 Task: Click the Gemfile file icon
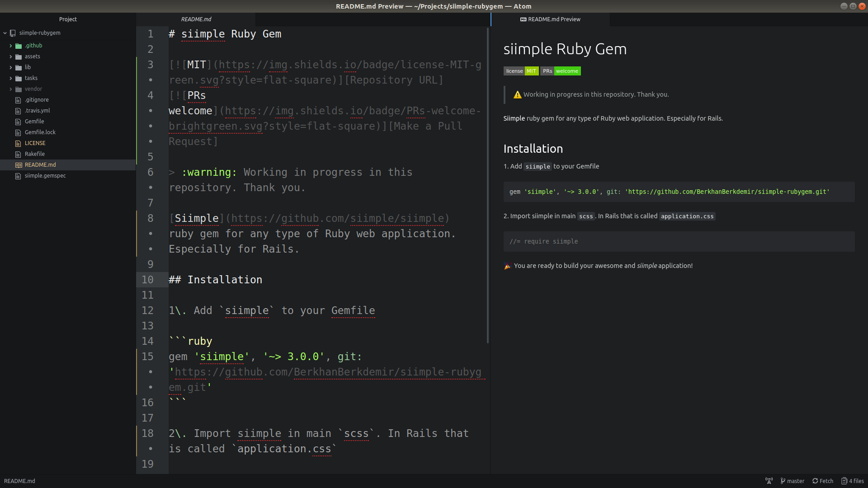click(18, 122)
